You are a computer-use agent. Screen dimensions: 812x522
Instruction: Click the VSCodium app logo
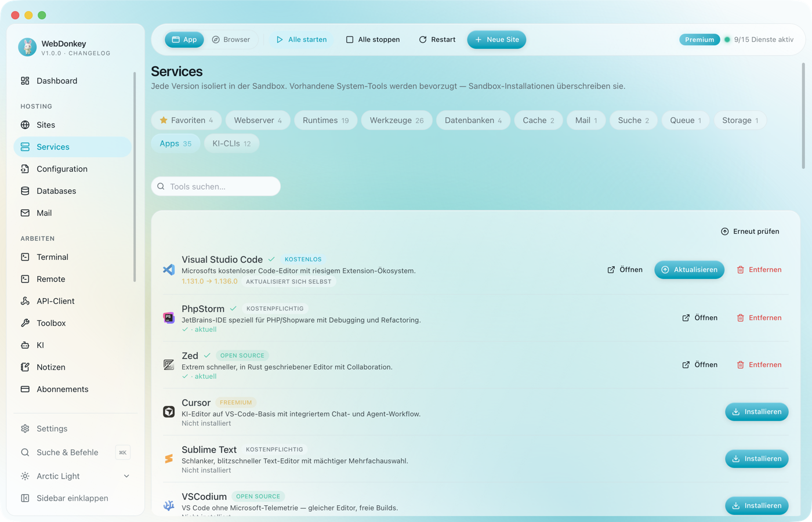[169, 506]
